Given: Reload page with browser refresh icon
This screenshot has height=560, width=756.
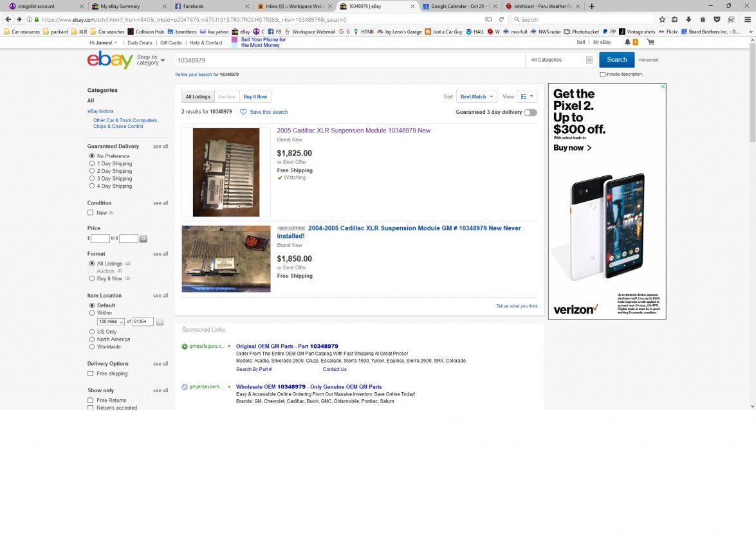Looking at the screenshot, I should click(501, 19).
